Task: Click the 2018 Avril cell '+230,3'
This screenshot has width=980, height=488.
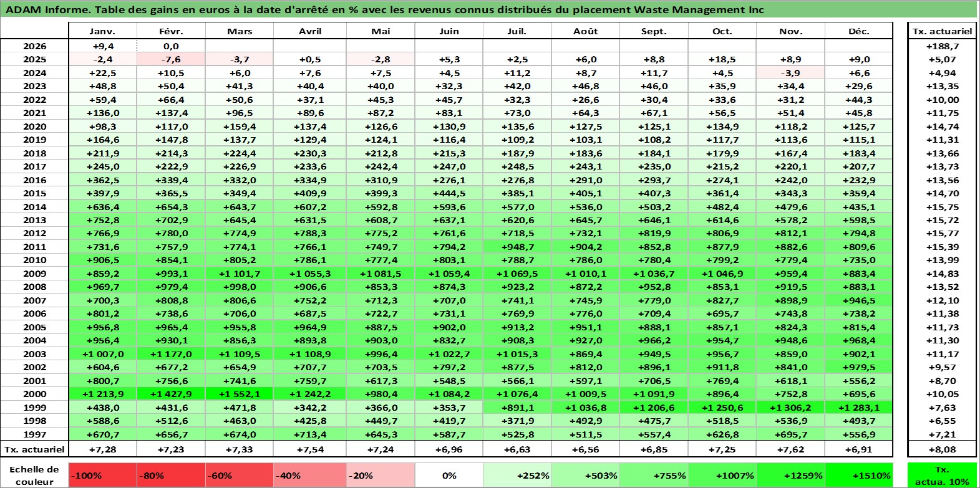Action: point(309,153)
